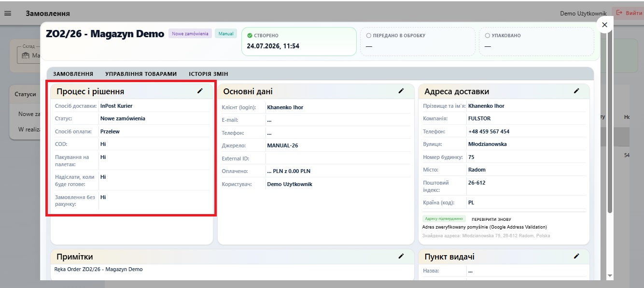Screen dimensions: 644x288
Task: Open the Історія змін tab
Action: click(x=209, y=74)
